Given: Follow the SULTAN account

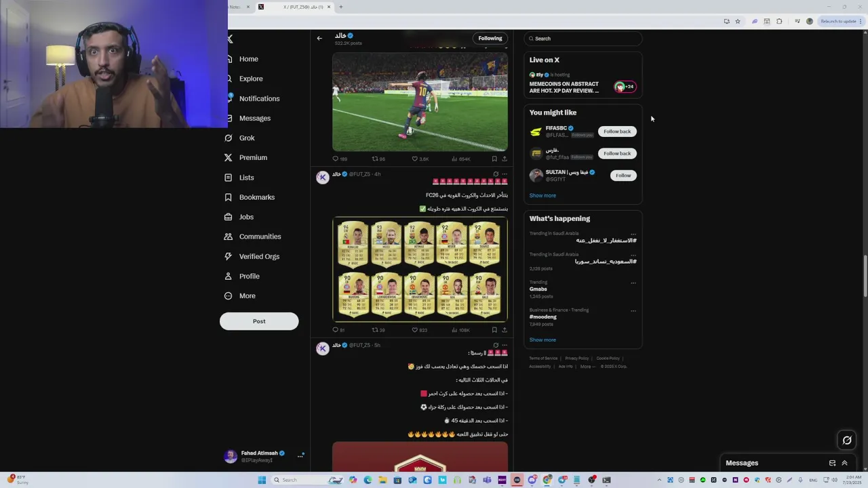Looking at the screenshot, I should click(x=623, y=176).
